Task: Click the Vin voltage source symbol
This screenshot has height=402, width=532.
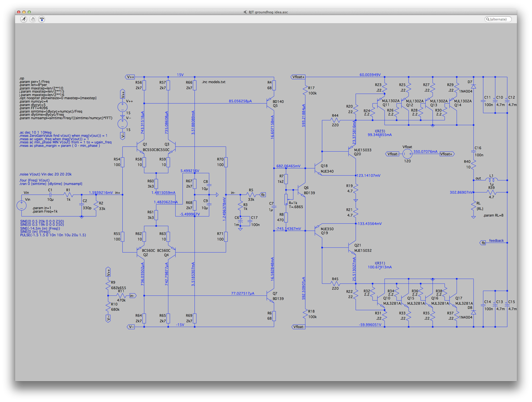Action: pyautogui.click(x=22, y=205)
